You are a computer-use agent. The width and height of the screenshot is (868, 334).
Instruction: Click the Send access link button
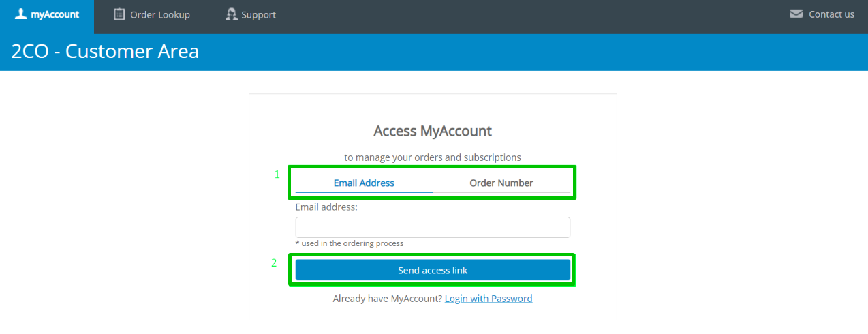[x=433, y=270]
